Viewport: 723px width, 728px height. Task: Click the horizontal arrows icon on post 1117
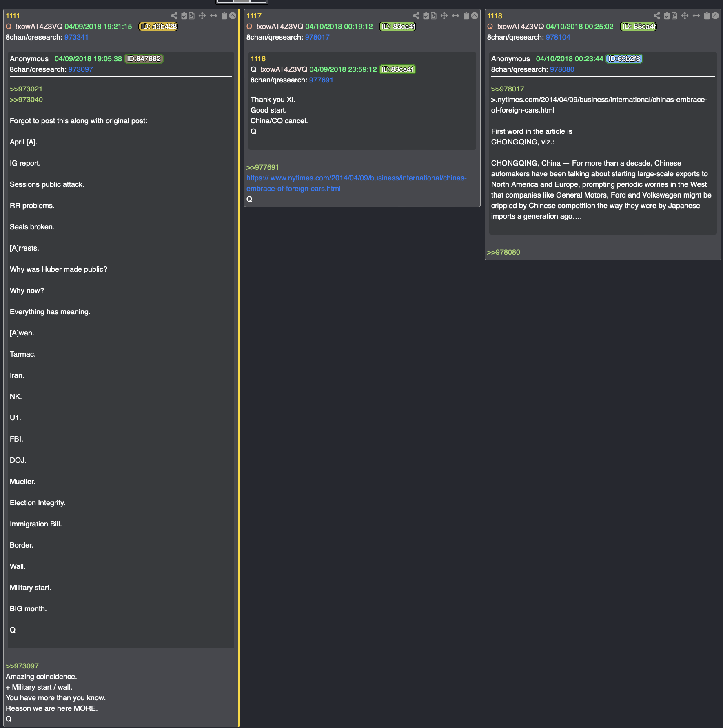tap(455, 16)
